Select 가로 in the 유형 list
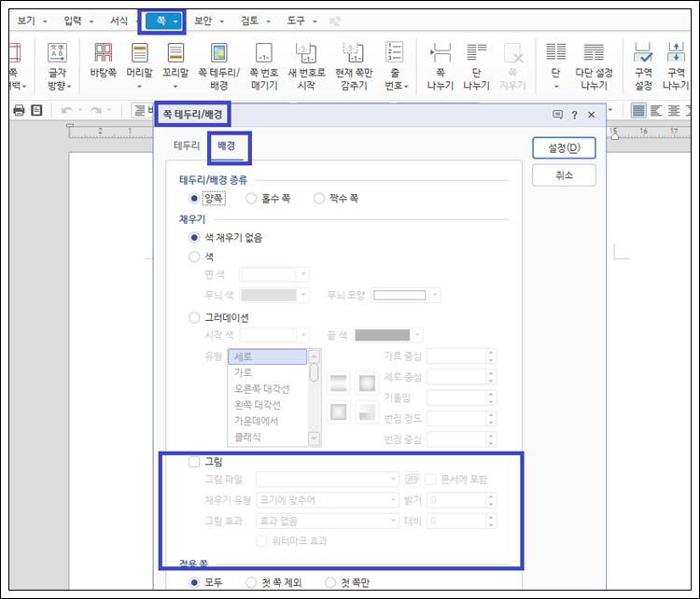The height and width of the screenshot is (599, 700). click(x=268, y=372)
